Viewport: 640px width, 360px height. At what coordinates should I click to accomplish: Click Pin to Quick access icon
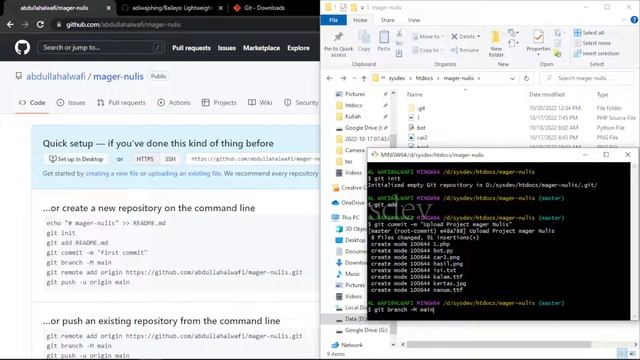tap(338, 44)
